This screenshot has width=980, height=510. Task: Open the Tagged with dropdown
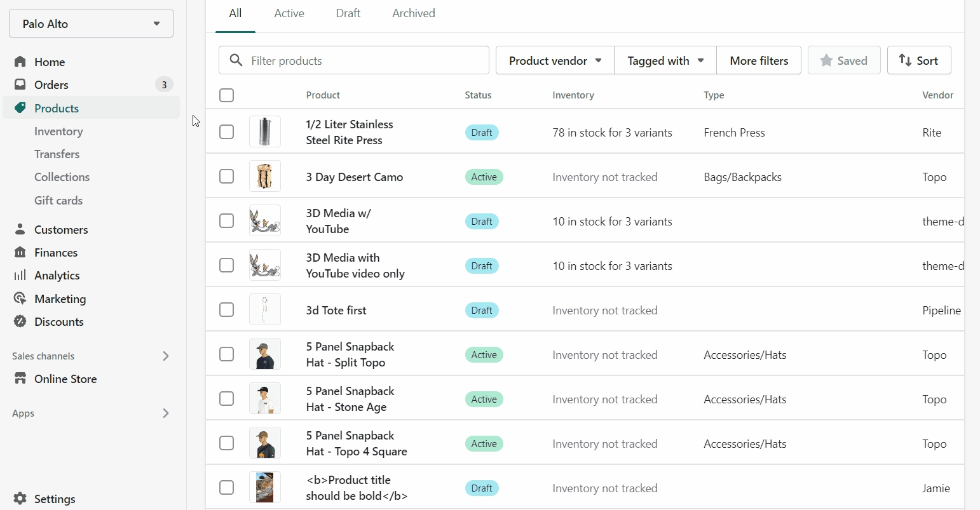coord(665,60)
